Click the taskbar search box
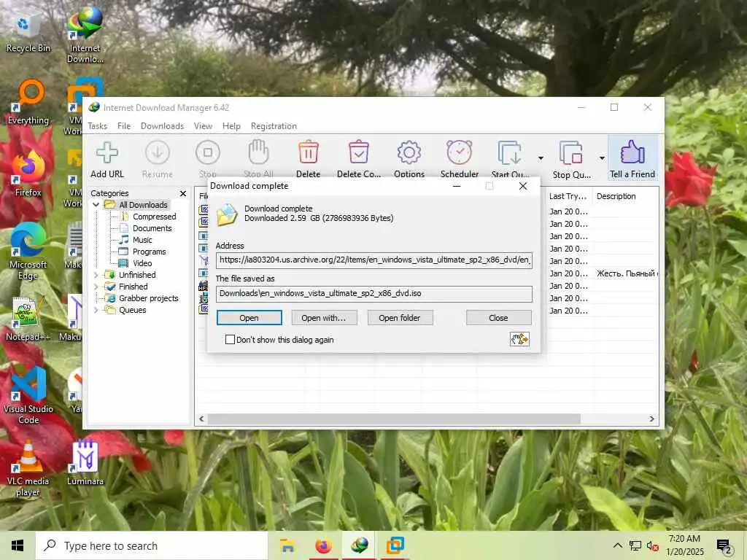This screenshot has height=560, width=747. click(152, 545)
